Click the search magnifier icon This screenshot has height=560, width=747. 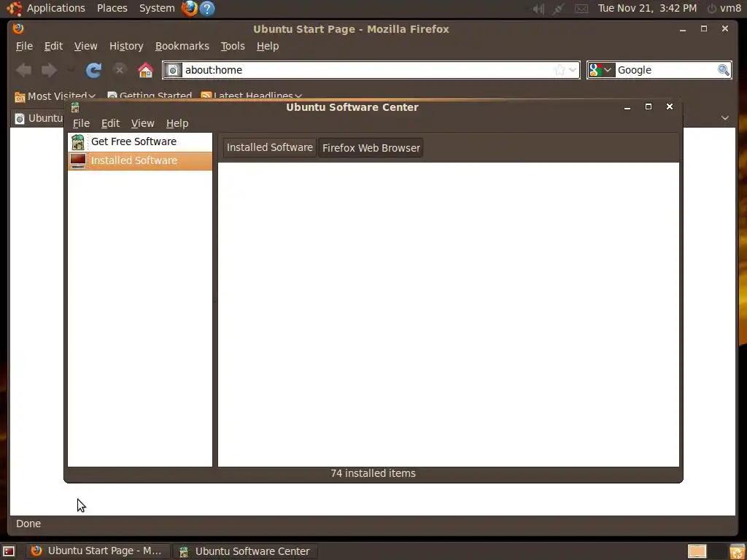pyautogui.click(x=724, y=70)
